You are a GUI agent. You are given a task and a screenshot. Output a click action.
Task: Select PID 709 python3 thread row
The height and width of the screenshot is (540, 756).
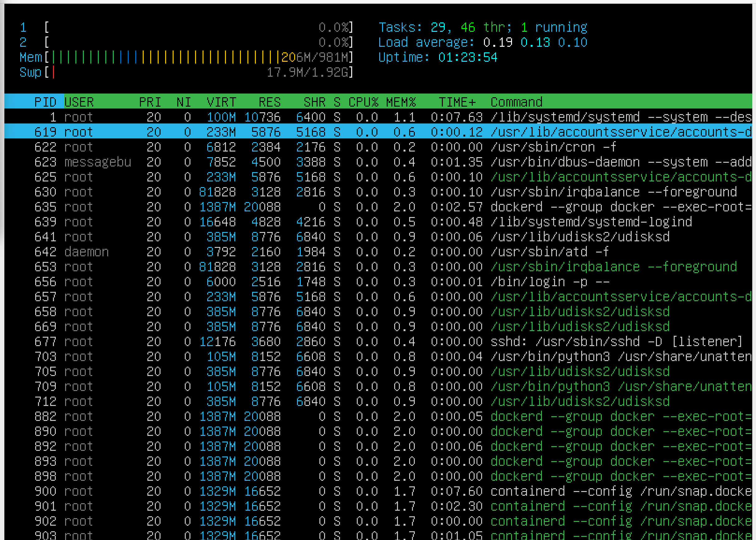378,386
